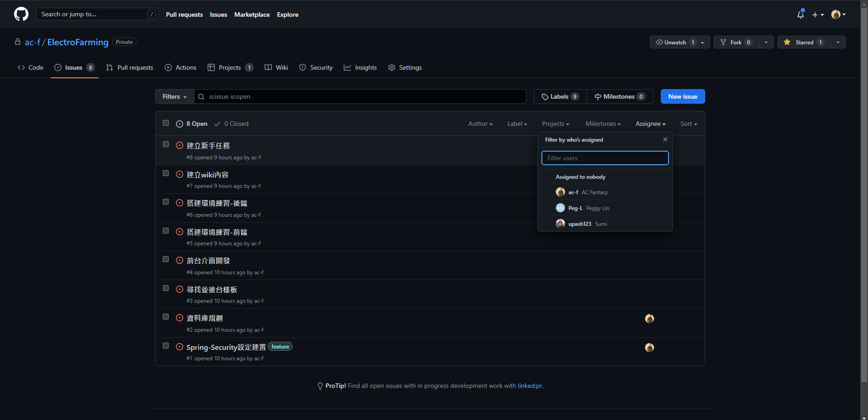
Task: Click assignee avatar on 資料庫規劃 row
Action: click(650, 319)
